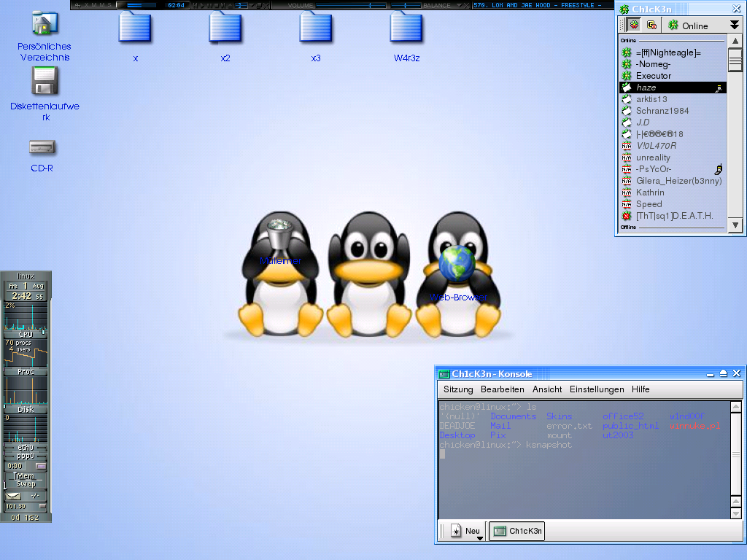Click the Neu new session button
The height and width of the screenshot is (560, 747).
(465, 531)
